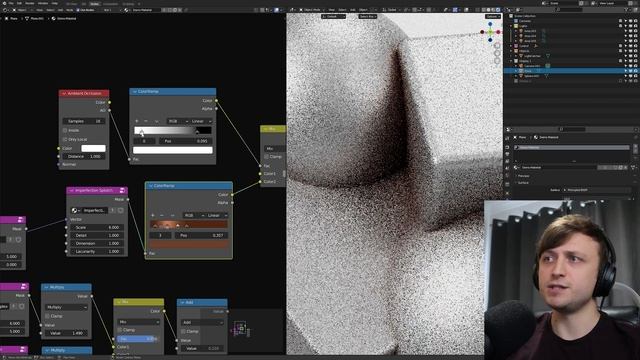This screenshot has width=640, height=360.
Task: Open upper ColorRamp tools chevron menu
Action: click(x=156, y=121)
